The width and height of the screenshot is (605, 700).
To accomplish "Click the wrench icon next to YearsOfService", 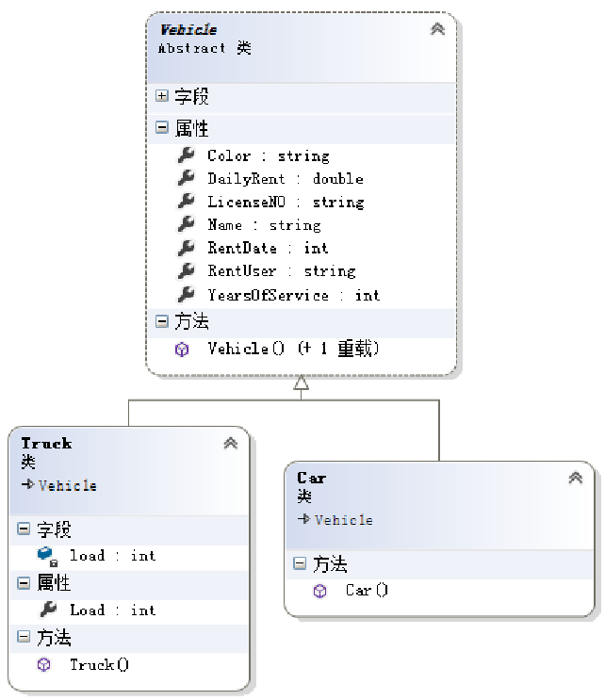I will click(186, 295).
